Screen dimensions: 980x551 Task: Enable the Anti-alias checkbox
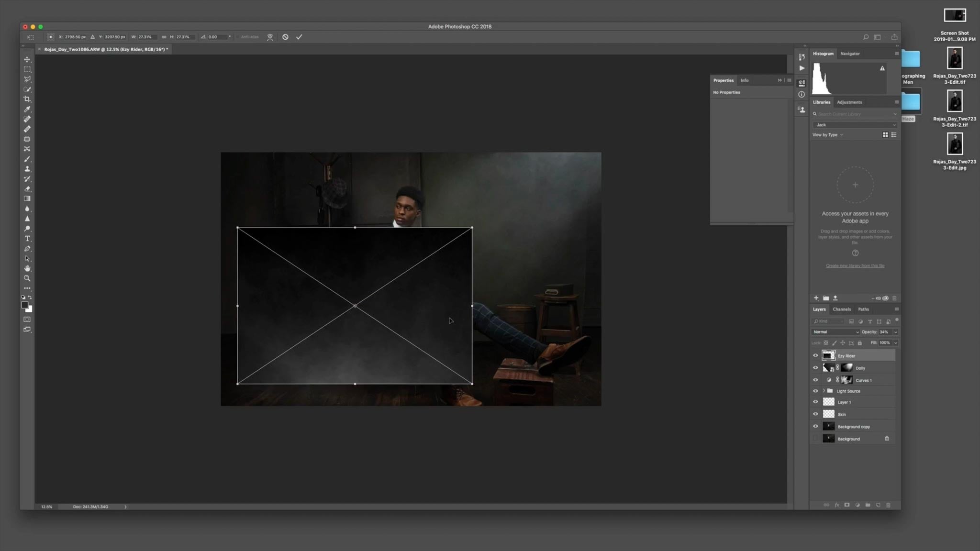[x=238, y=37]
